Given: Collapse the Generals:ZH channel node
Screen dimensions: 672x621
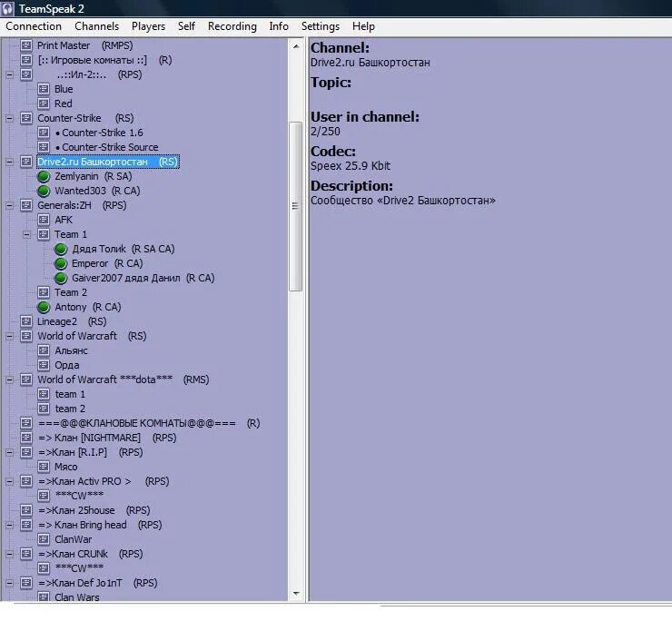Looking at the screenshot, I should (x=9, y=206).
